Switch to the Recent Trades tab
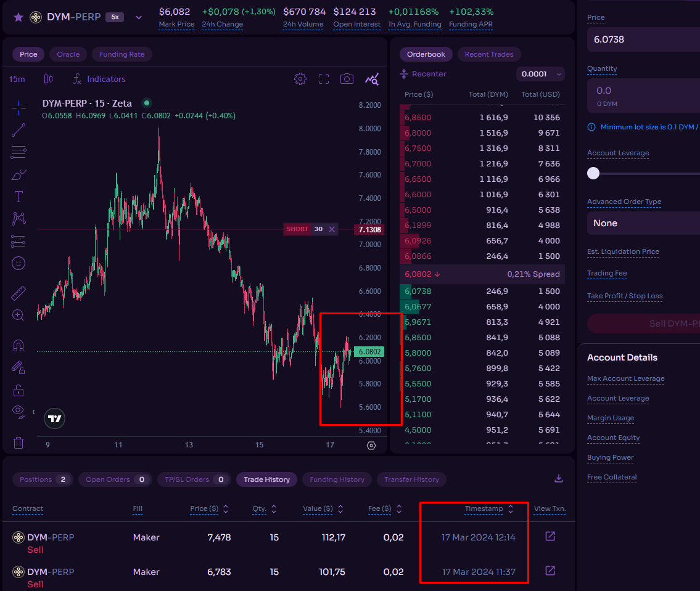The height and width of the screenshot is (591, 700). click(x=488, y=54)
